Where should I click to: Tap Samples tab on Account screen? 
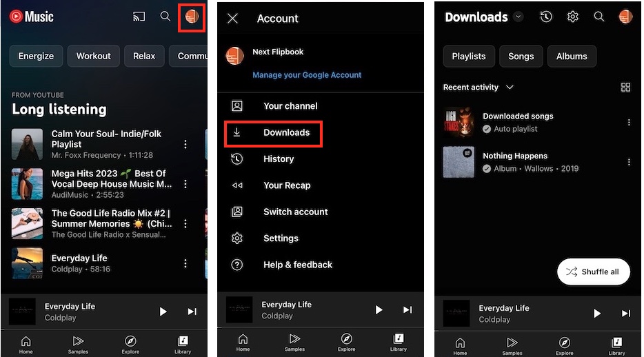point(294,343)
